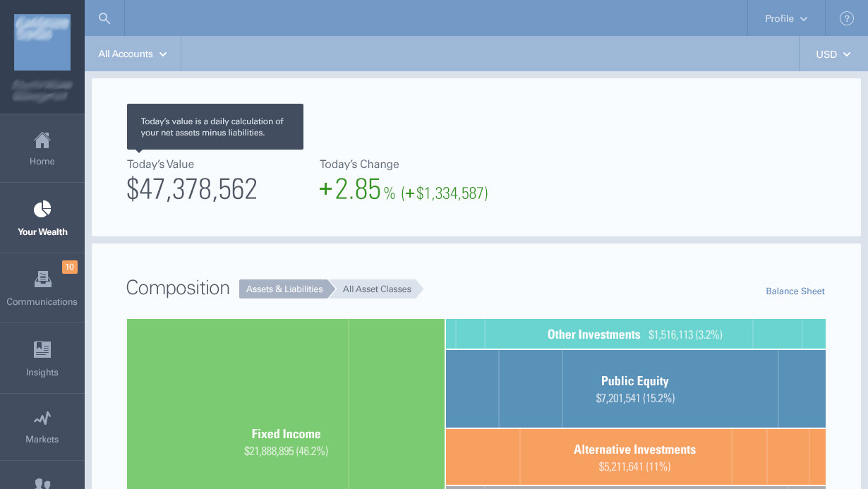Click the Today's Value label
Screen dimensions: 868x489
[x=160, y=164]
